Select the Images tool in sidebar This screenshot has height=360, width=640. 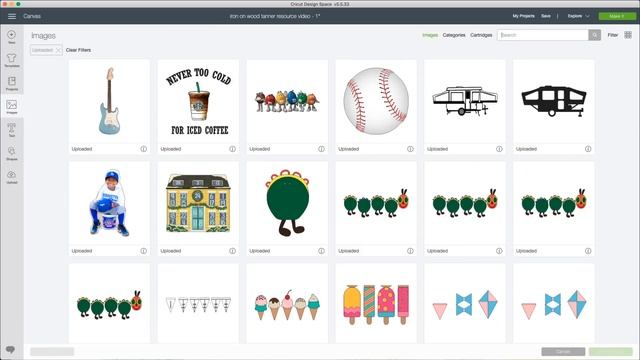(x=11, y=107)
